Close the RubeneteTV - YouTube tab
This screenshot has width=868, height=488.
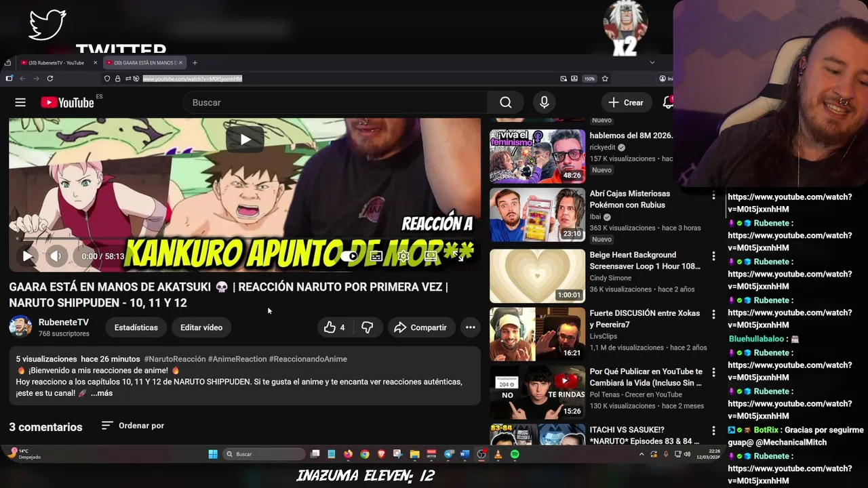click(95, 62)
